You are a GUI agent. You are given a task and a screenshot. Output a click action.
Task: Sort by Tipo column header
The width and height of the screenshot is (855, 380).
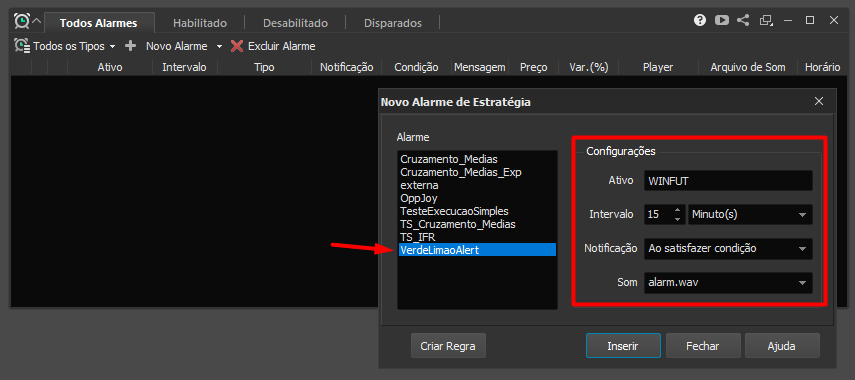[x=264, y=67]
